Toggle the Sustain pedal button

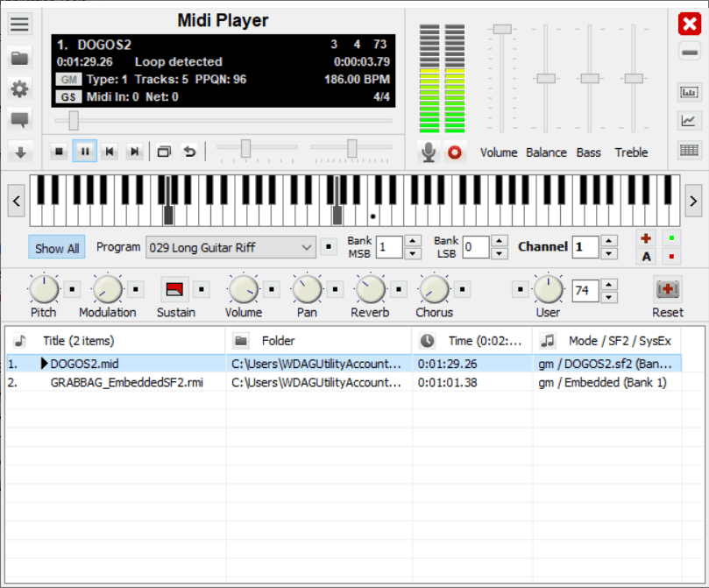click(x=174, y=289)
